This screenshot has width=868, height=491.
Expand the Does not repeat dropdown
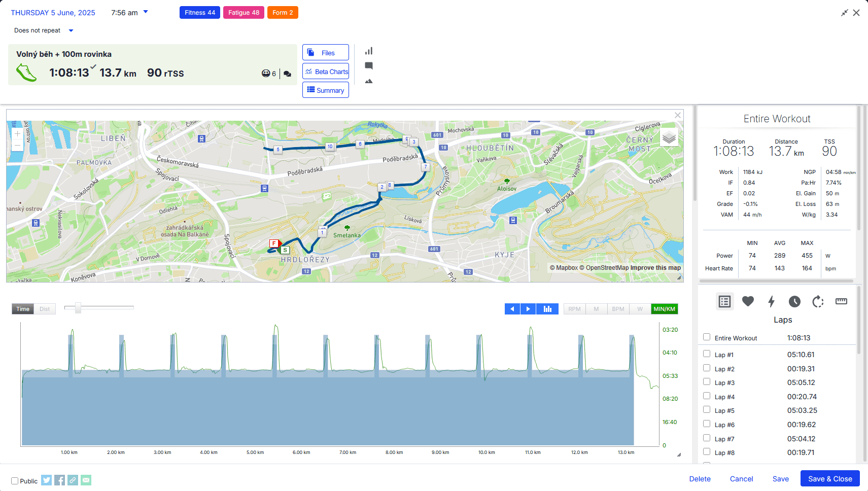pyautogui.click(x=71, y=30)
